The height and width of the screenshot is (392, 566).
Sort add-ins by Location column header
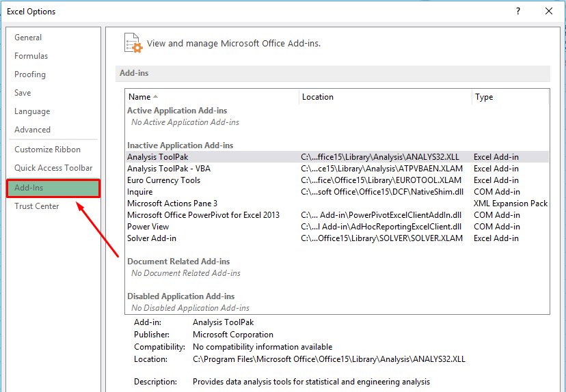point(386,97)
